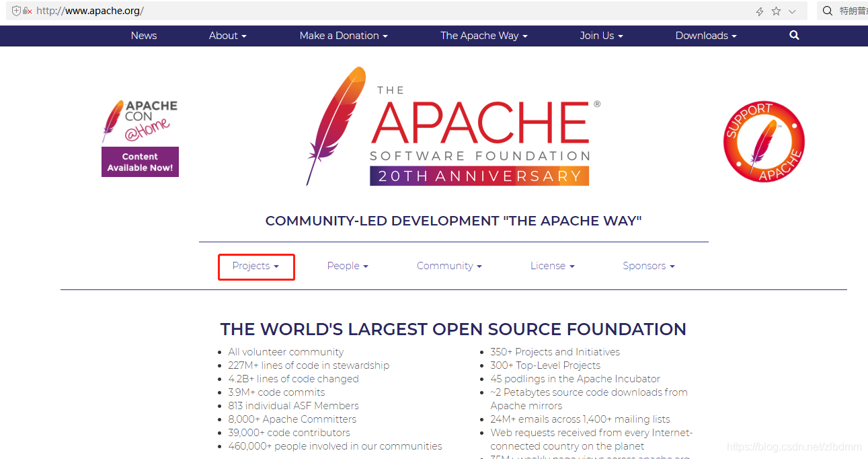868x459 pixels.
Task: Open the address bar dropdown chevron
Action: coord(792,11)
